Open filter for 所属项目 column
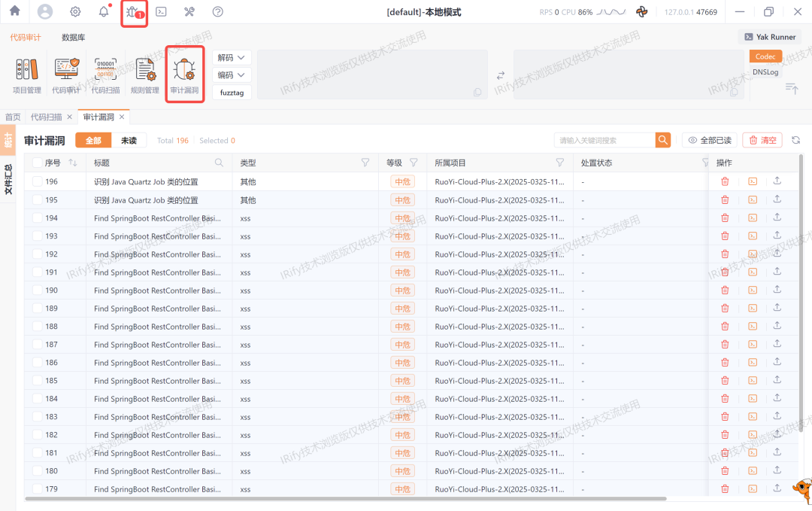Image resolution: width=812 pixels, height=511 pixels. 560,163
